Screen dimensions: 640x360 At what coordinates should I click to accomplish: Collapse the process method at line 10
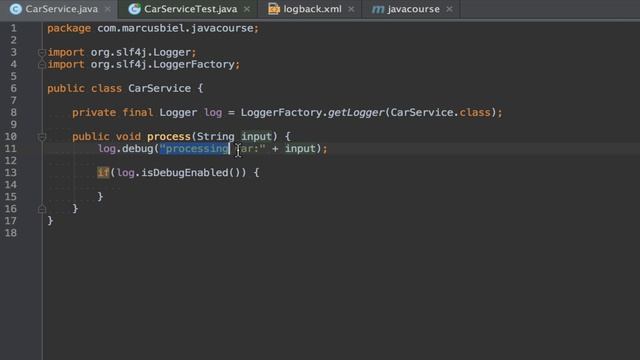tap(42, 137)
